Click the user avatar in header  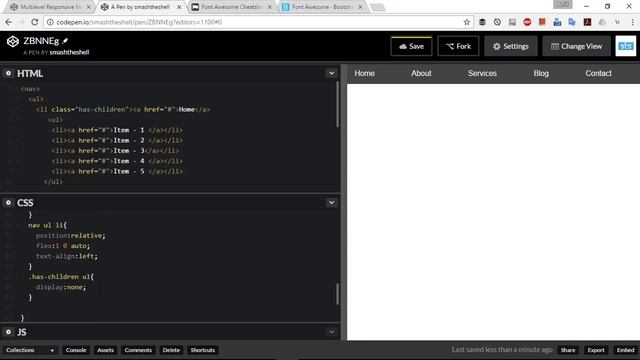click(625, 46)
